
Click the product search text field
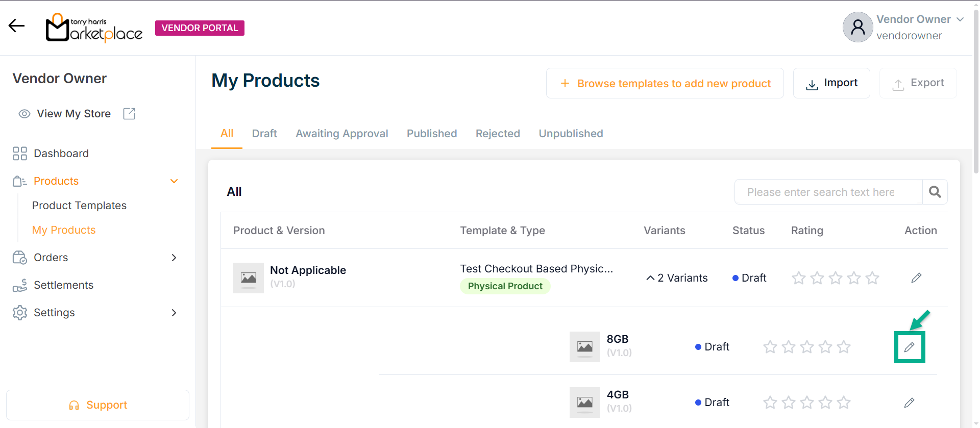pyautogui.click(x=828, y=192)
